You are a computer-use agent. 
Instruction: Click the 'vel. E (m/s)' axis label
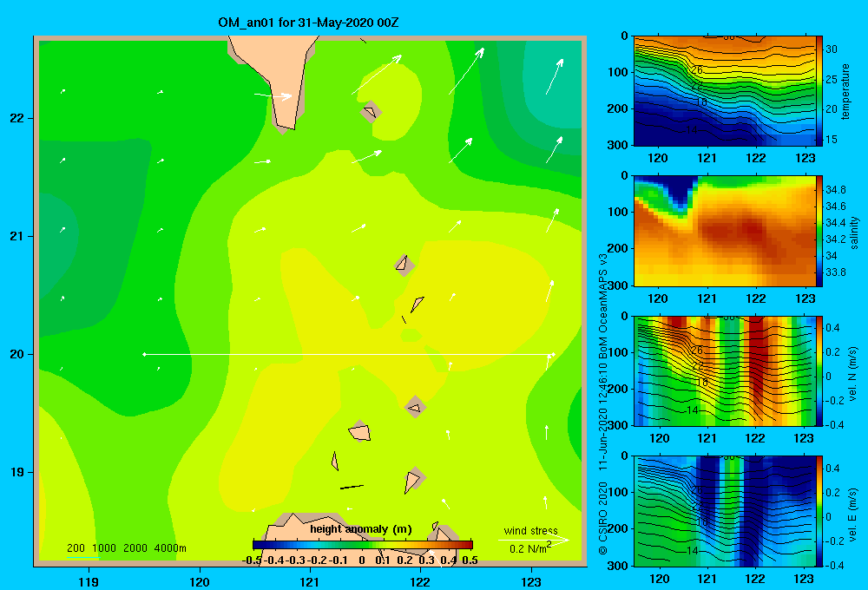pyautogui.click(x=852, y=514)
